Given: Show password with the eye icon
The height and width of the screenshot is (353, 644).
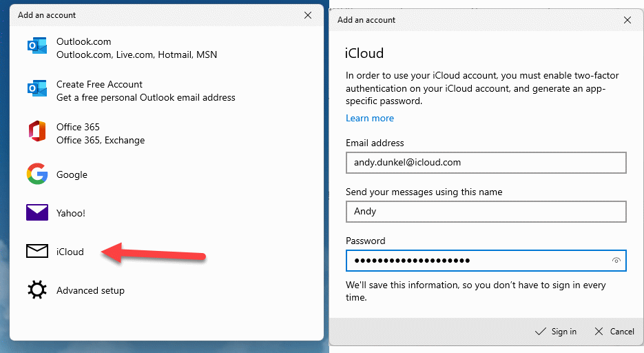Looking at the screenshot, I should click(616, 260).
